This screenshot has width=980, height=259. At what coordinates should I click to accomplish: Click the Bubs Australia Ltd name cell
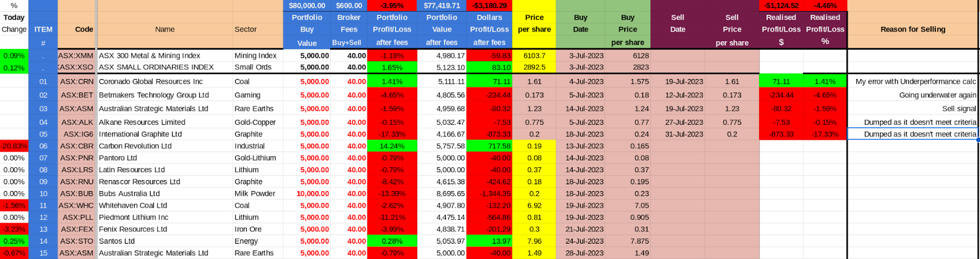click(165, 193)
